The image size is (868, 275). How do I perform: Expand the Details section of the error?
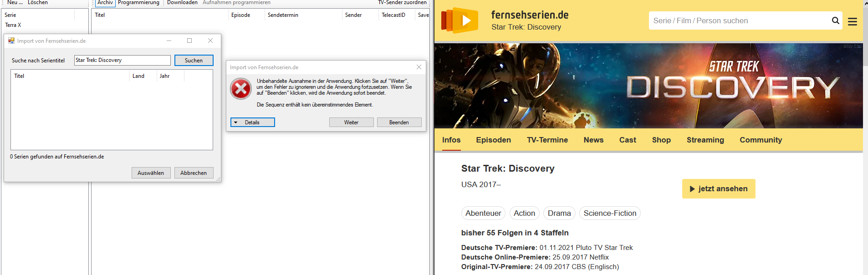tap(252, 122)
